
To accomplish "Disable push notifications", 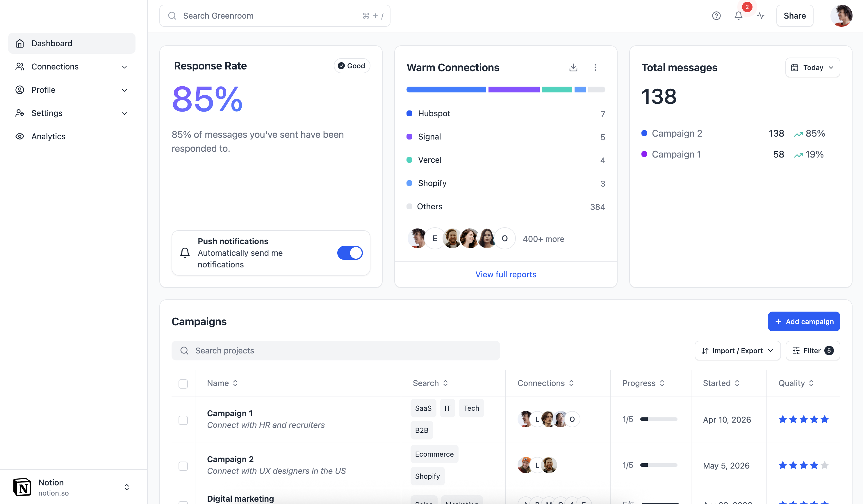I will coord(350,253).
